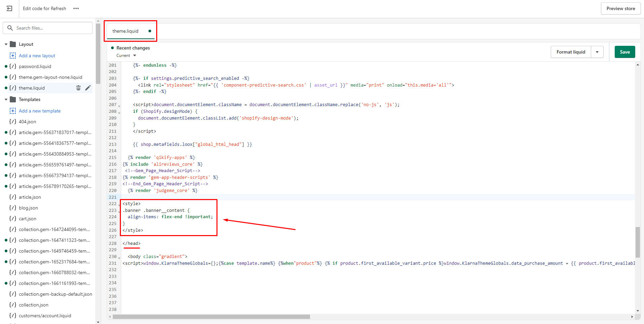644x324 pixels.
Task: Open the collection.json template
Action: pyautogui.click(x=34, y=305)
